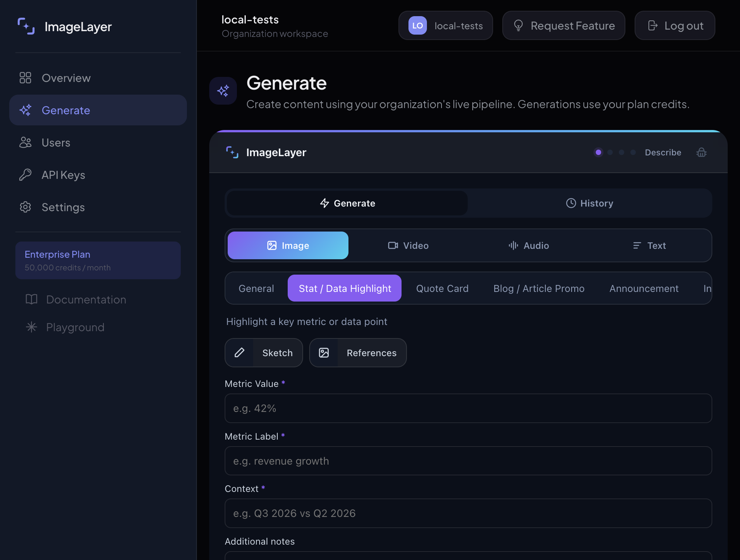The height and width of the screenshot is (560, 740).
Task: Click the Users people icon
Action: coord(25,142)
